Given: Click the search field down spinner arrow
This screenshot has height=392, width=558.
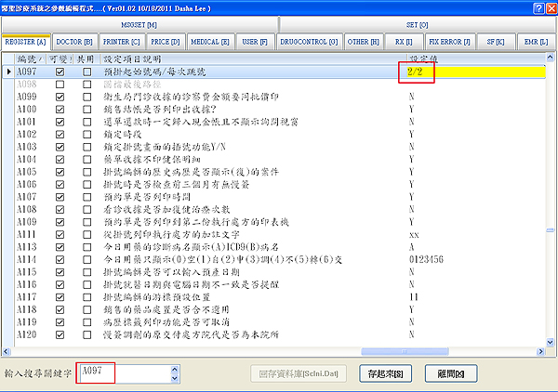Looking at the screenshot, I should (175, 378).
